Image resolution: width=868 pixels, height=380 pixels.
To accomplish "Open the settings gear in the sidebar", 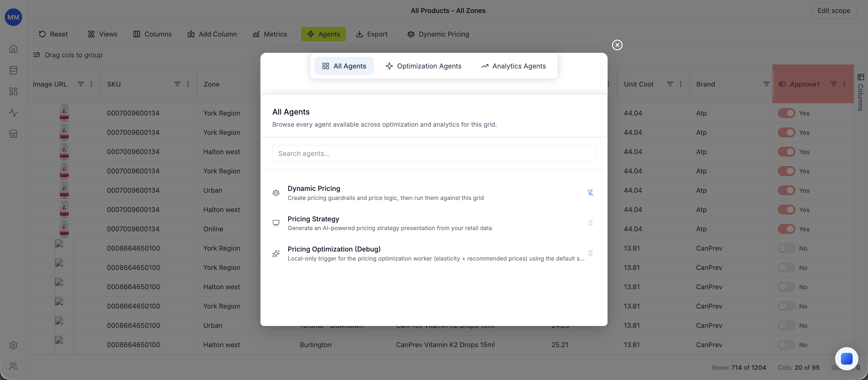I will click(x=14, y=345).
